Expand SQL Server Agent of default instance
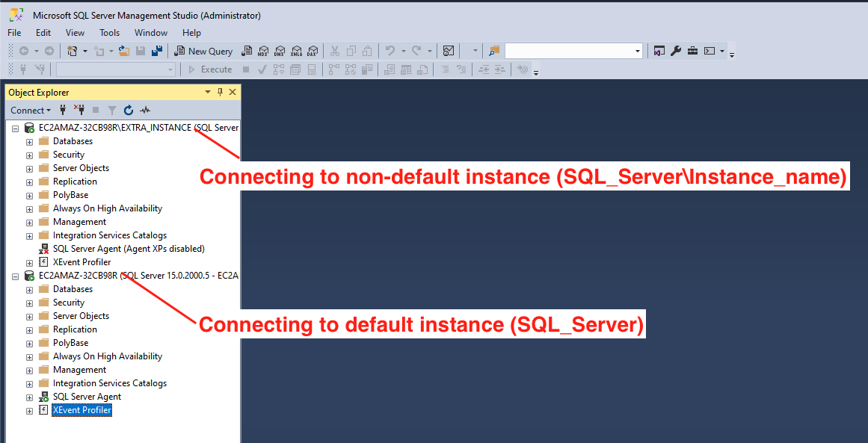The height and width of the screenshot is (443, 868). (30, 397)
